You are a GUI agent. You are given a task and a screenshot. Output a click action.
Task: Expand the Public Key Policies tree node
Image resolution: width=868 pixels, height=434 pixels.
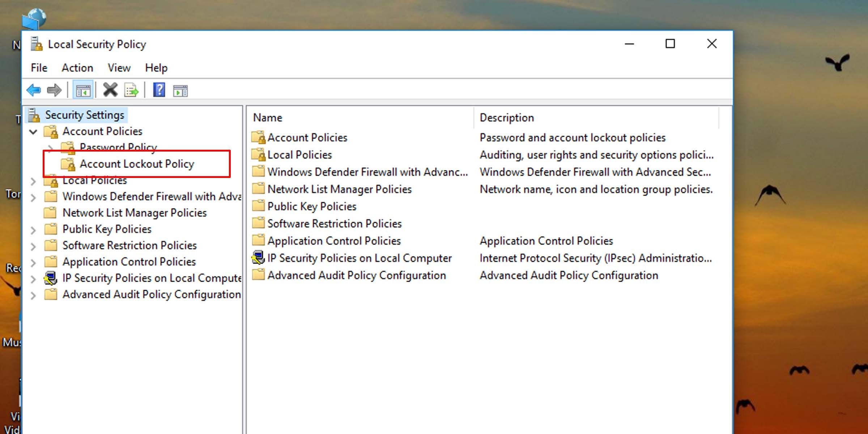[33, 229]
